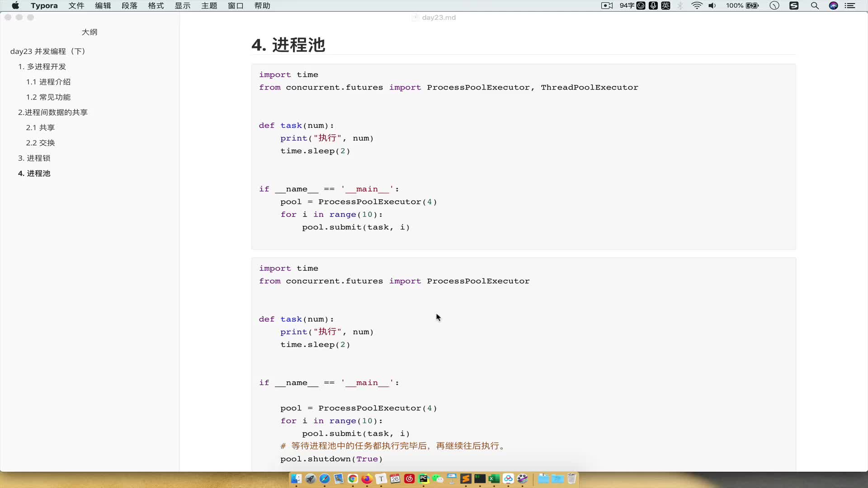Open PyCharm from the Dock
This screenshot has width=868, height=488.
click(x=424, y=479)
